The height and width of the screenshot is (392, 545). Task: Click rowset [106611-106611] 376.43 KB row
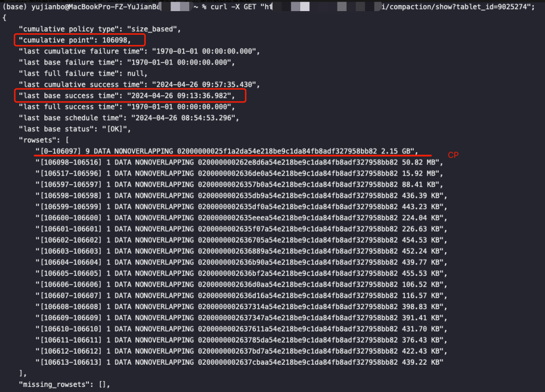click(x=241, y=341)
